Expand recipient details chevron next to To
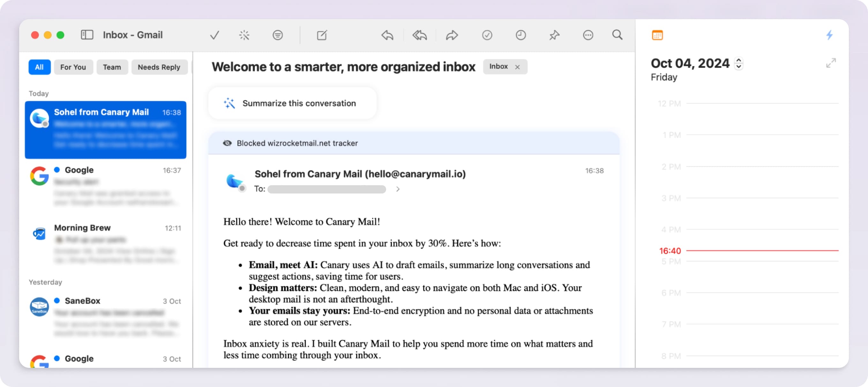Viewport: 868px width, 387px height. click(398, 189)
